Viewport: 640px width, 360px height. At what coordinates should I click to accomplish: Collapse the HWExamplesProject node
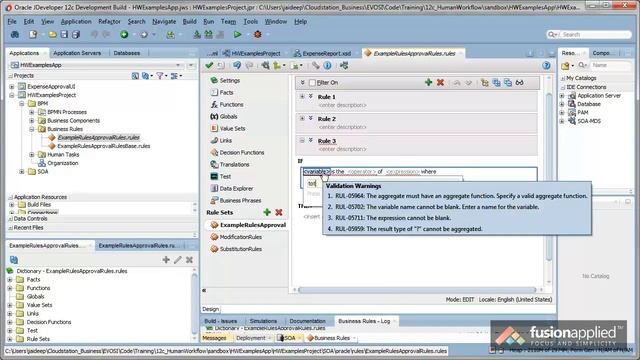coord(12,95)
